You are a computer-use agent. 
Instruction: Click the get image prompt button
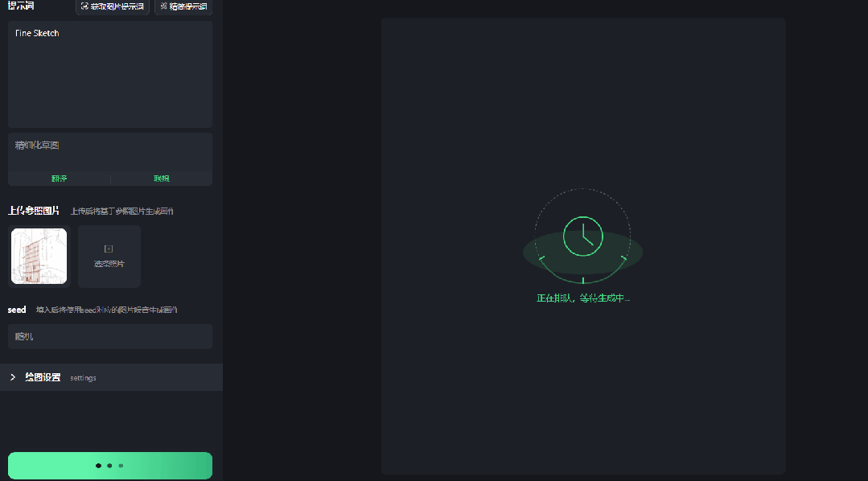pyautogui.click(x=113, y=6)
